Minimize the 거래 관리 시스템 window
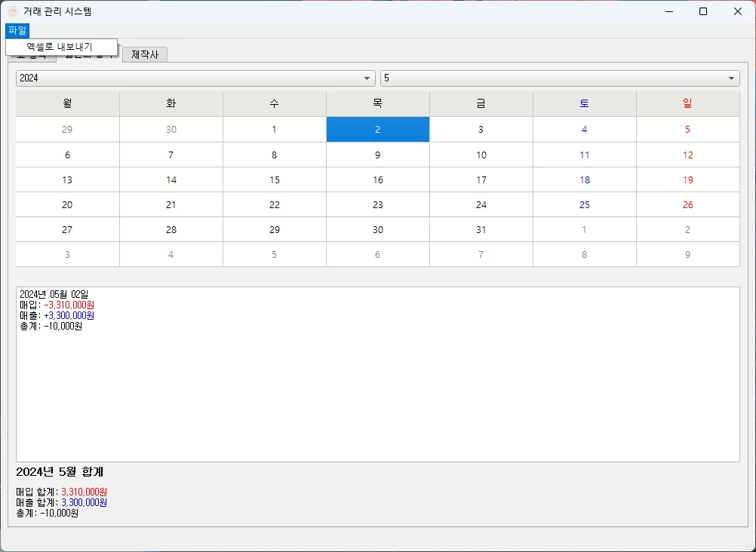 click(668, 11)
